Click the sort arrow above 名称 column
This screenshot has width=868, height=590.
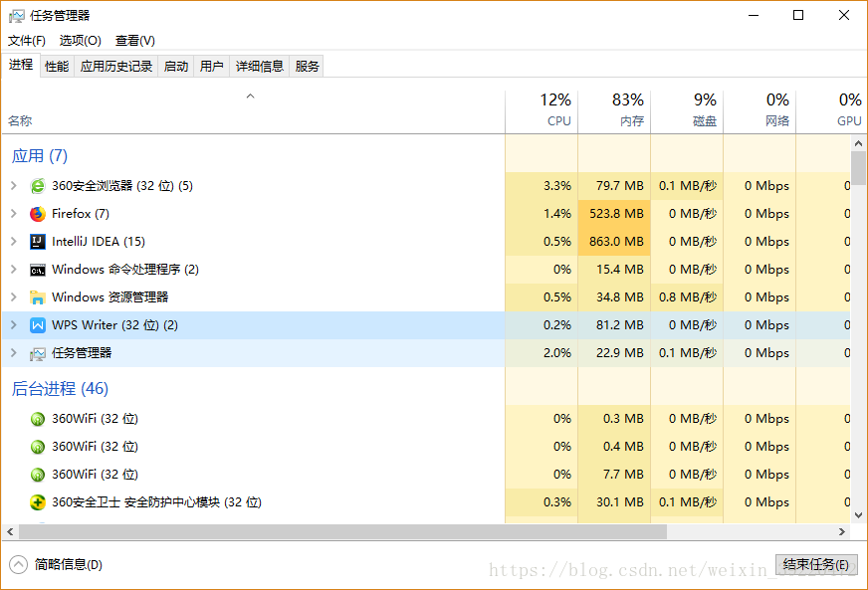(250, 97)
